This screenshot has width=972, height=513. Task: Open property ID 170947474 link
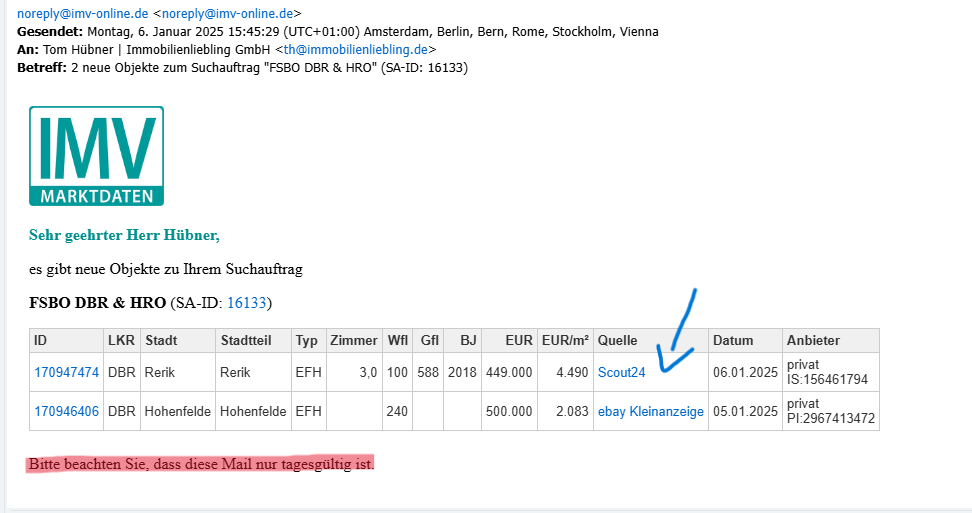point(66,372)
